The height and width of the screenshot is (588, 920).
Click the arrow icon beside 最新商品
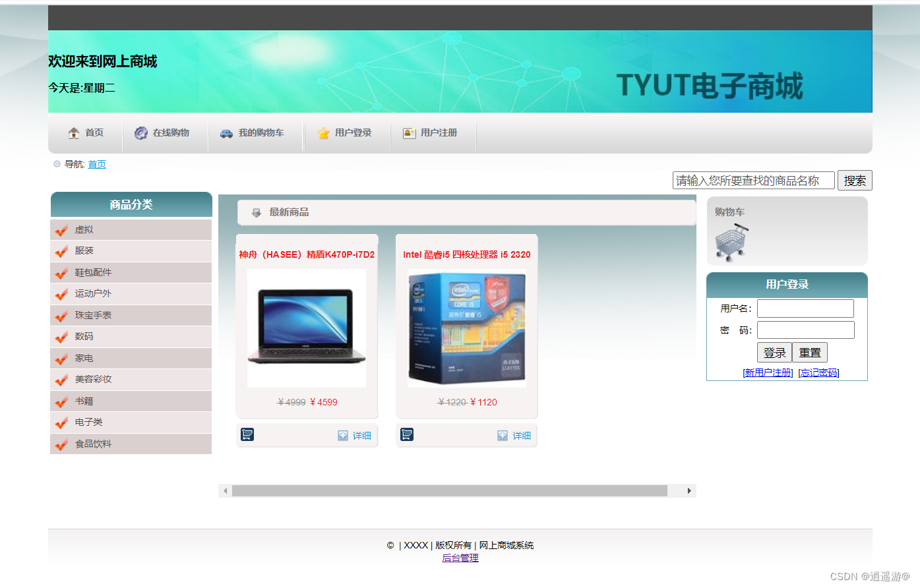tap(257, 212)
